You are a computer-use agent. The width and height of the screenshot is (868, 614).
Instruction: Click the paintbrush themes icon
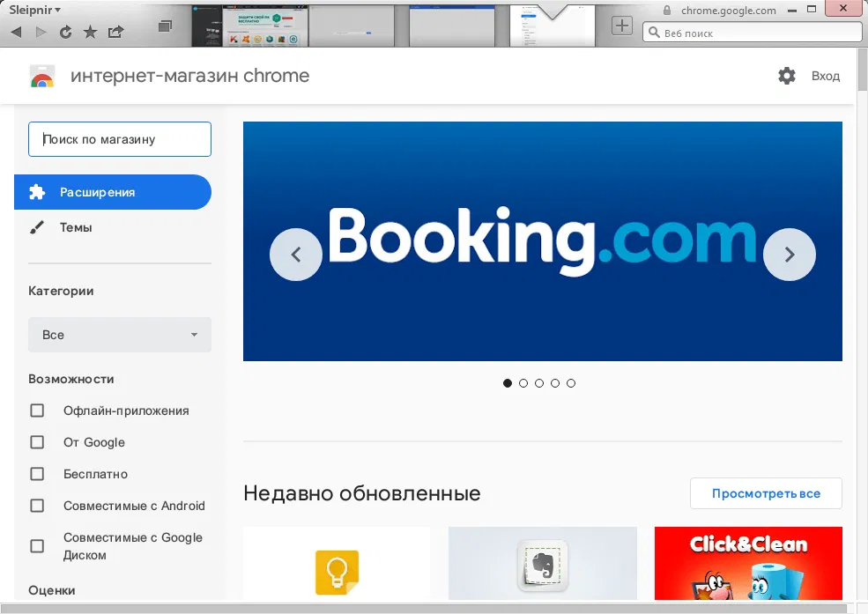pos(36,227)
